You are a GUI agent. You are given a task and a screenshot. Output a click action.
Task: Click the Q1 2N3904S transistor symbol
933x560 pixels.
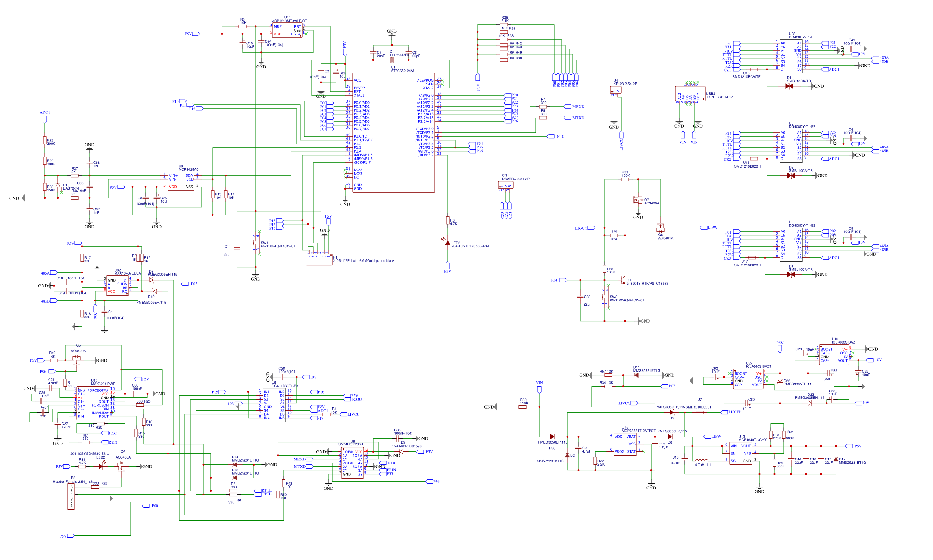623,281
